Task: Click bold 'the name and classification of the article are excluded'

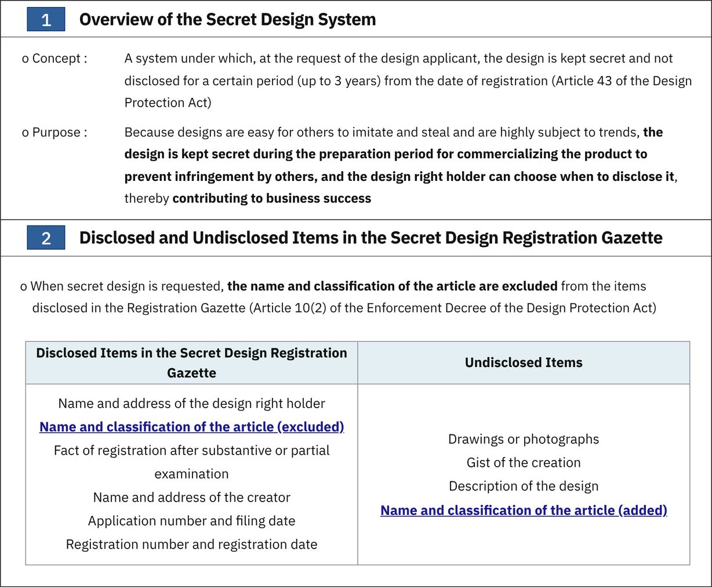Action: [392, 286]
